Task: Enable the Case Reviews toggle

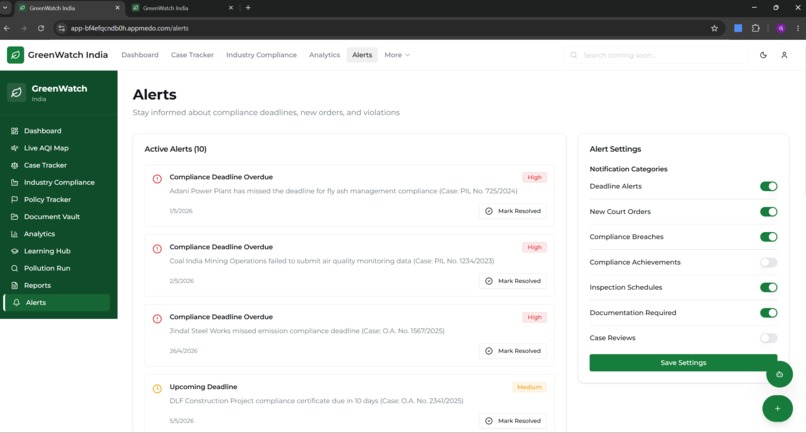Action: tap(768, 338)
